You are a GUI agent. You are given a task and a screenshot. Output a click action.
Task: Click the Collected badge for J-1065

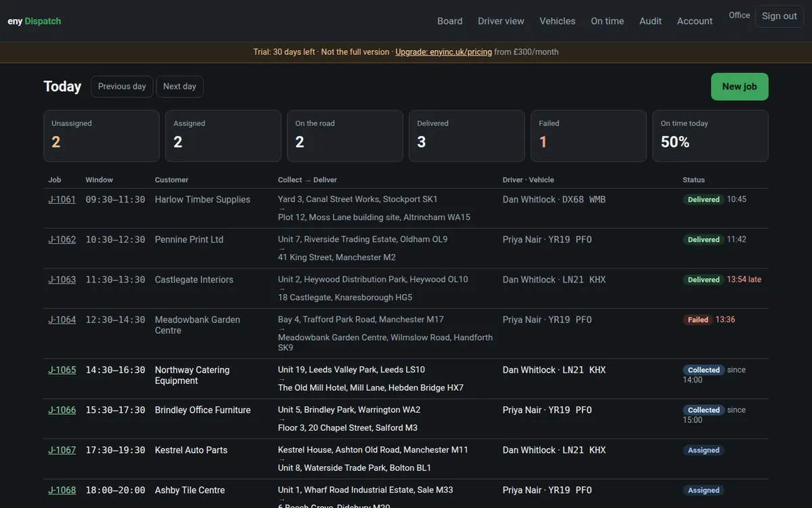click(x=704, y=370)
